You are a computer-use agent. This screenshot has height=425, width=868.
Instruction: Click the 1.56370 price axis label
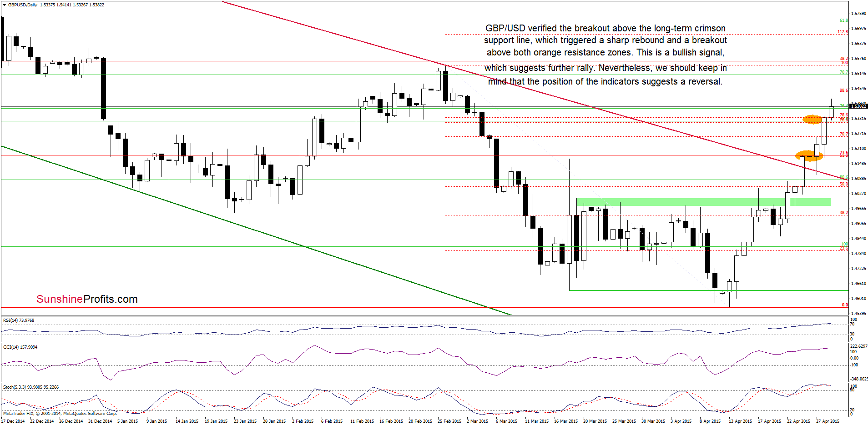click(858, 44)
